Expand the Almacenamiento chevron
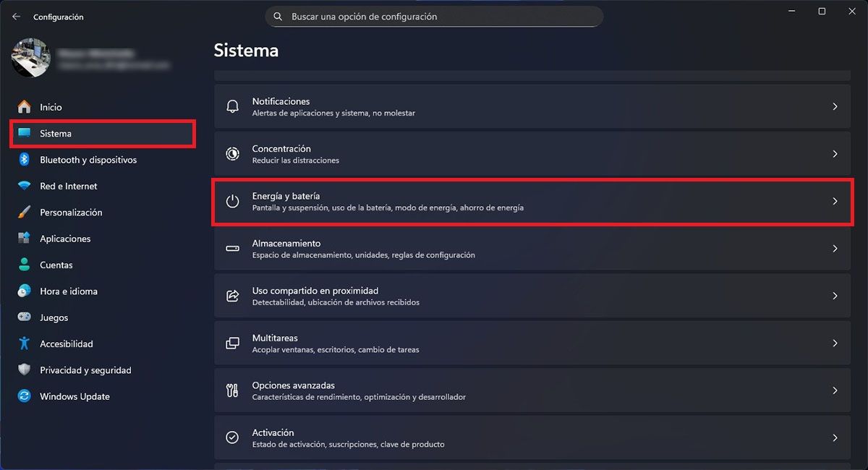The height and width of the screenshot is (470, 868). 835,248
